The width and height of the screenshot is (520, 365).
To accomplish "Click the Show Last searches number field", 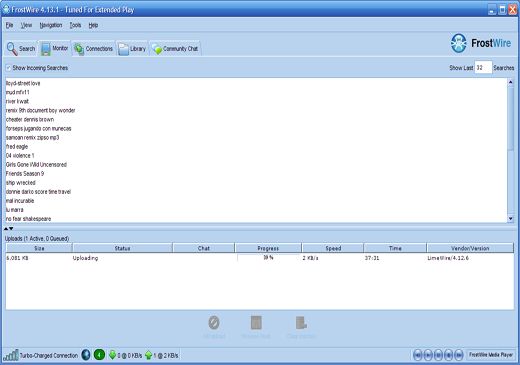I will pos(483,68).
